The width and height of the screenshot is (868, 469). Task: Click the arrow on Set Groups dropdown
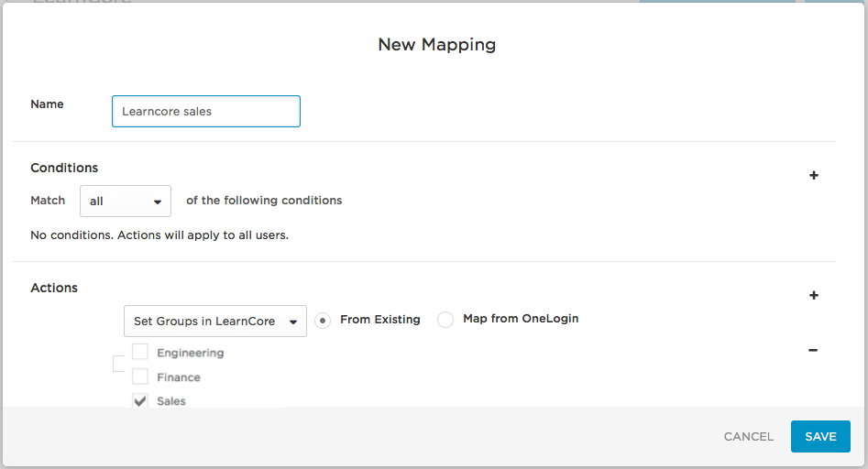[x=292, y=322]
